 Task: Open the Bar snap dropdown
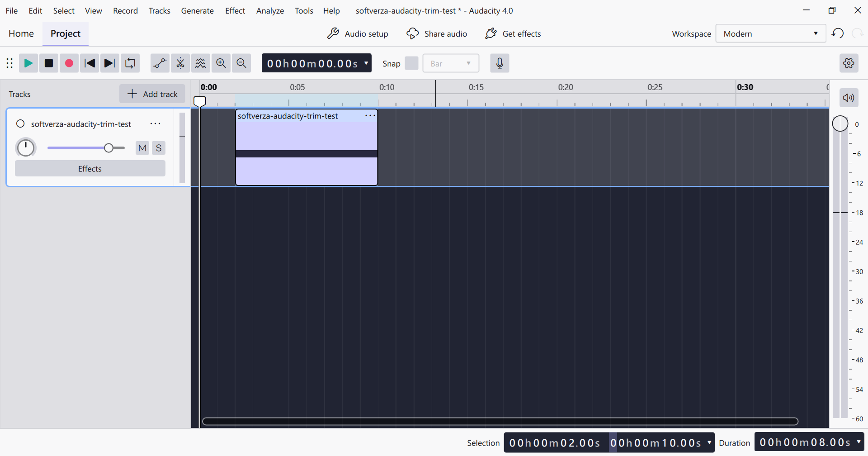(451, 63)
